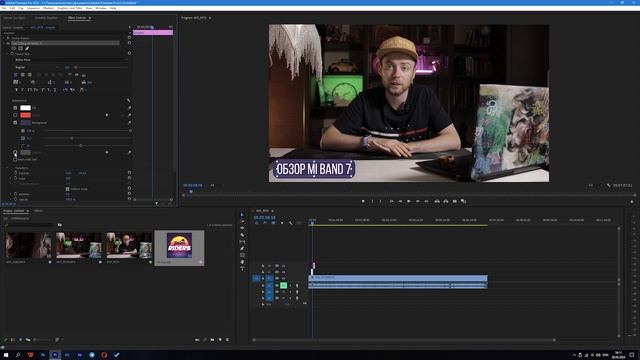Image resolution: width=640 pixels, height=360 pixels.
Task: Hide the text layer eye in Effect Controls
Action: point(8,43)
